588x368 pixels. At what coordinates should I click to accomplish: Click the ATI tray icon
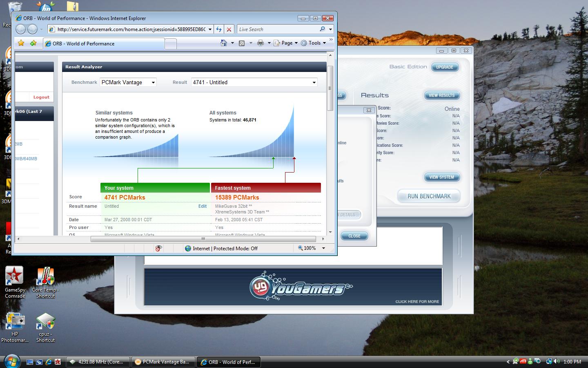pyautogui.click(x=523, y=361)
